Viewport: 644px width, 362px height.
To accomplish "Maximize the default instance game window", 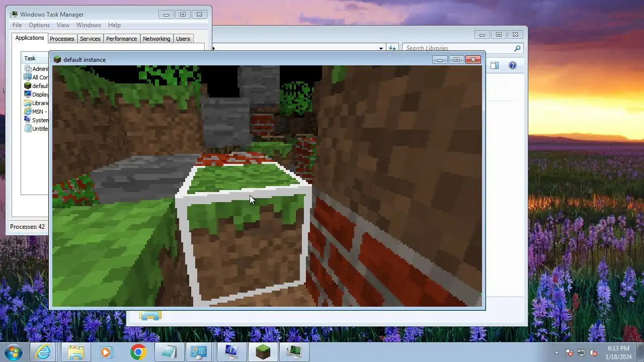I will 456,60.
